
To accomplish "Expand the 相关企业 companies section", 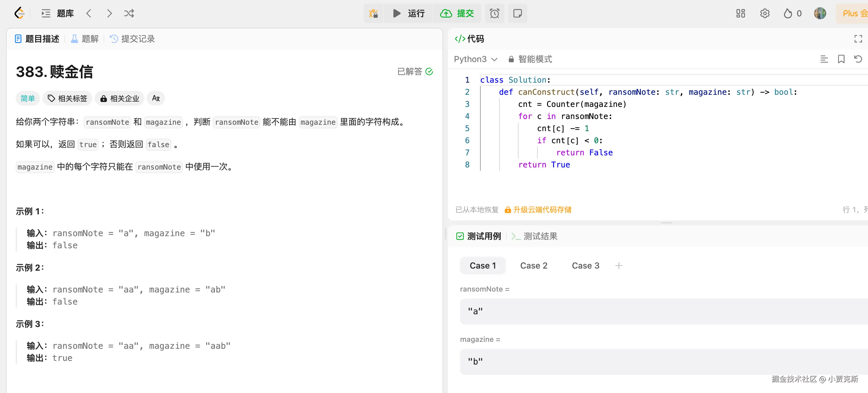I will [x=120, y=98].
